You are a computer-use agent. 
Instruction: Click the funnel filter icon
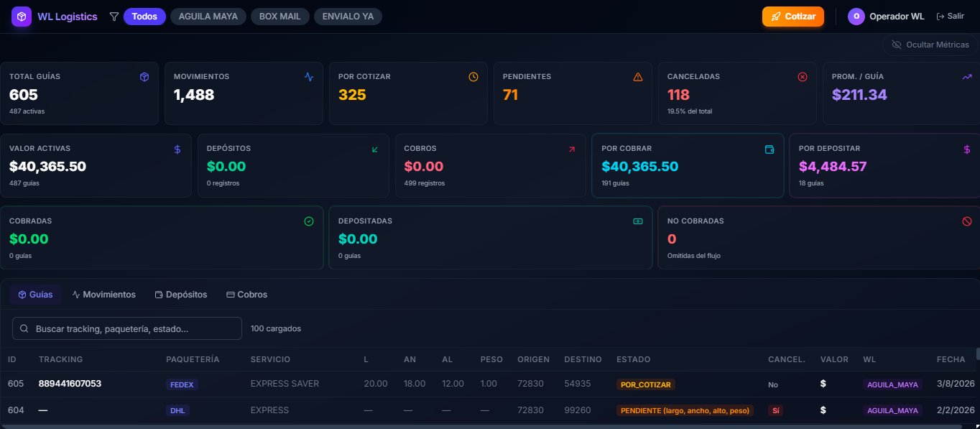tap(114, 17)
